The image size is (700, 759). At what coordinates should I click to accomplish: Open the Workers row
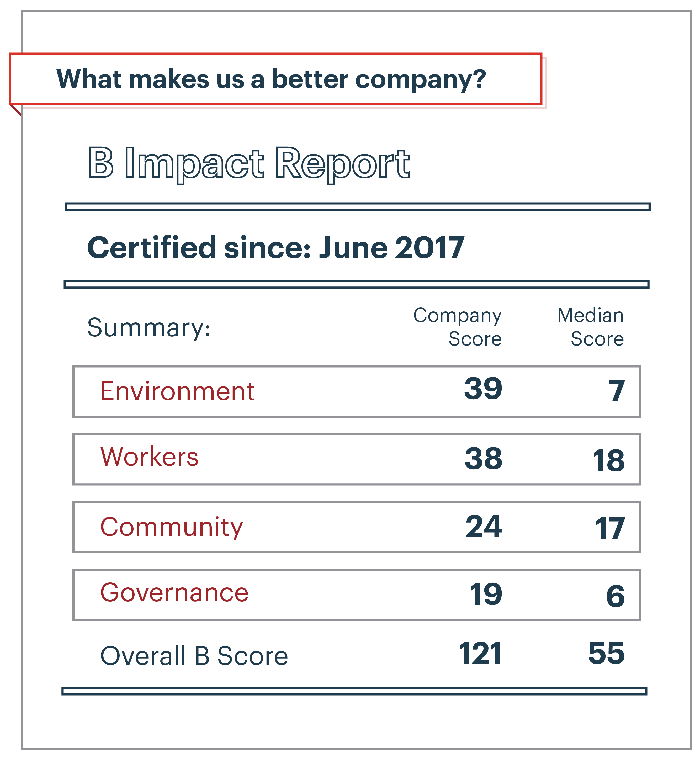(x=357, y=459)
